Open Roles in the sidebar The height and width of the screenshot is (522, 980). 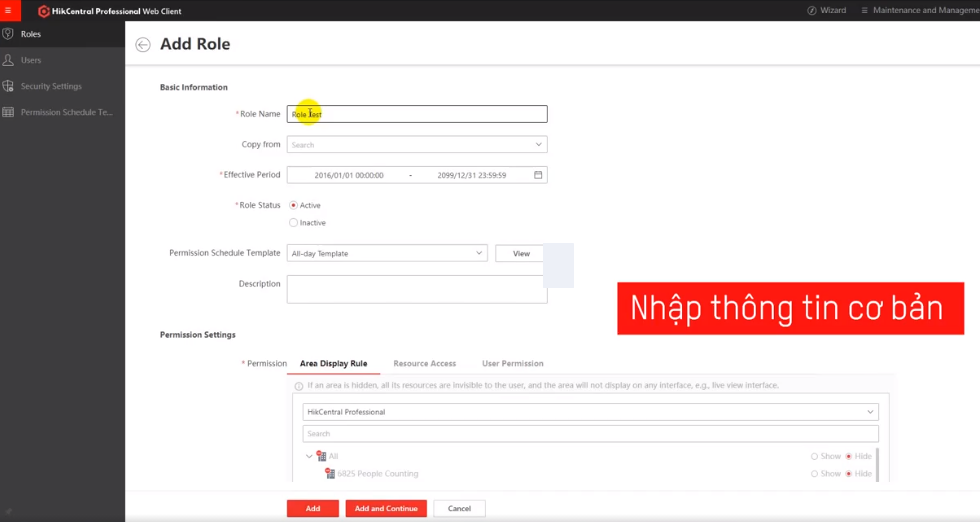pyautogui.click(x=62, y=34)
